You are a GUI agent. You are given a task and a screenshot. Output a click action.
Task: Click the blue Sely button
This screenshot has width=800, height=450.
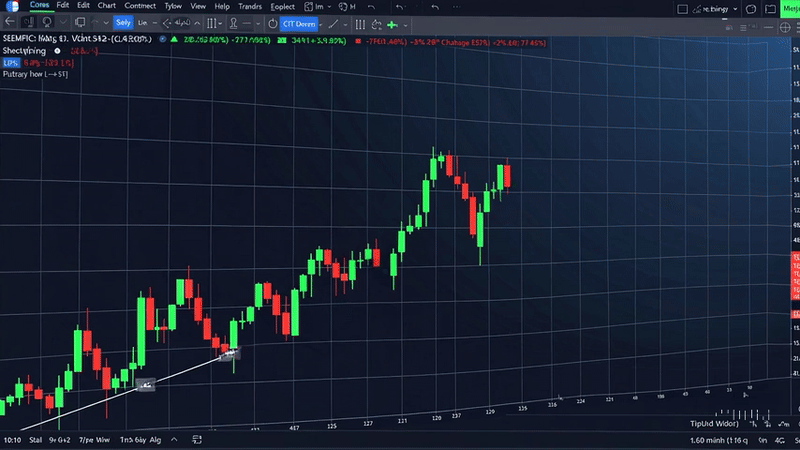122,22
